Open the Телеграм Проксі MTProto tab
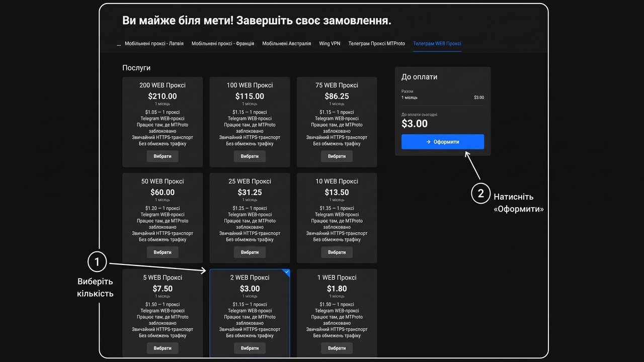The width and height of the screenshot is (644, 362). (377, 44)
